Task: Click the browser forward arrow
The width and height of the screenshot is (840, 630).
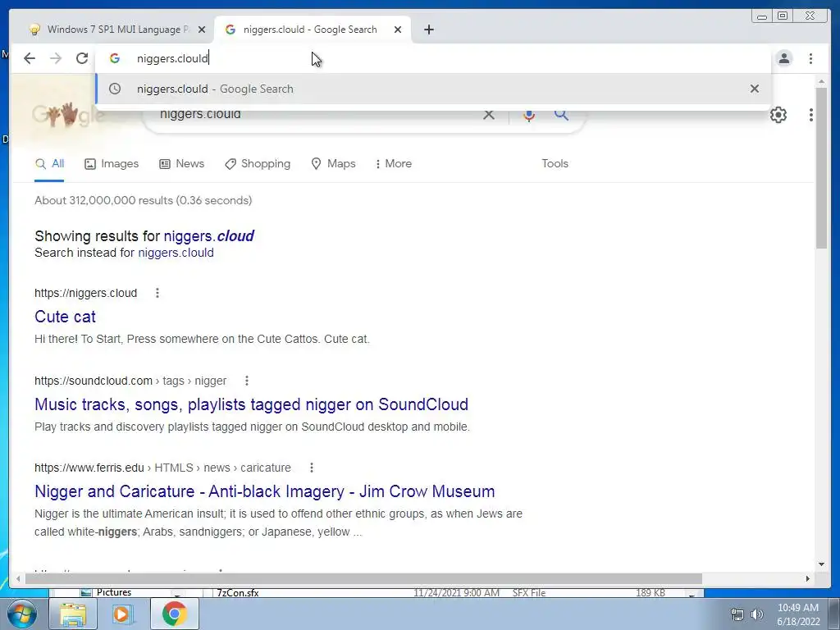Action: click(56, 58)
